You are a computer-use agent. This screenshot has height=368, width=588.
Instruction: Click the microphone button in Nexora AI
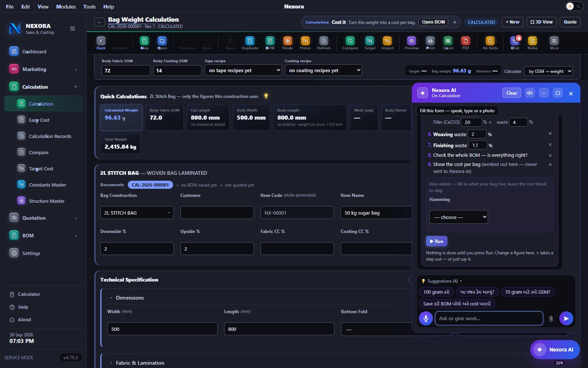pyautogui.click(x=426, y=318)
